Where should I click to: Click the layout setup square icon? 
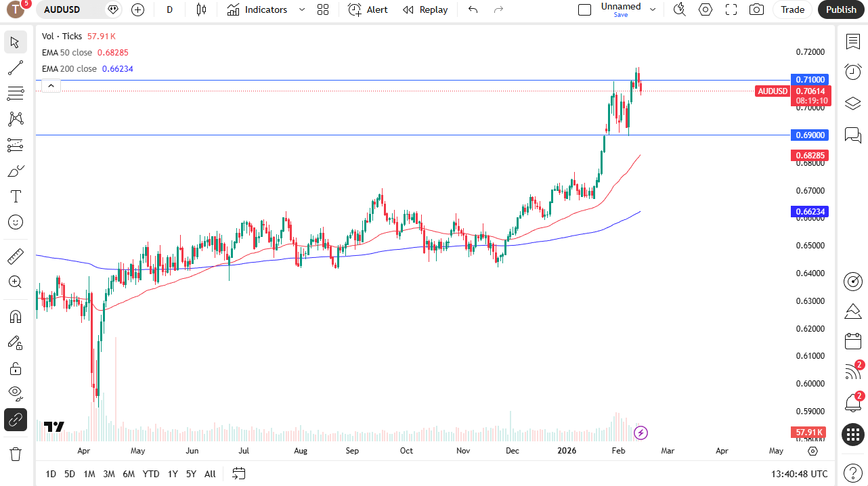584,9
